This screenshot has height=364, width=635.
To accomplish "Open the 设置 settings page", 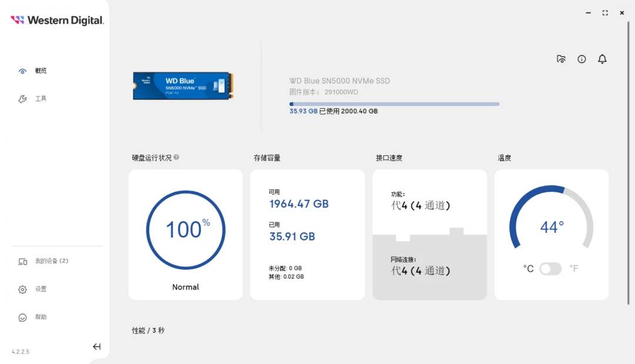I will coord(41,289).
